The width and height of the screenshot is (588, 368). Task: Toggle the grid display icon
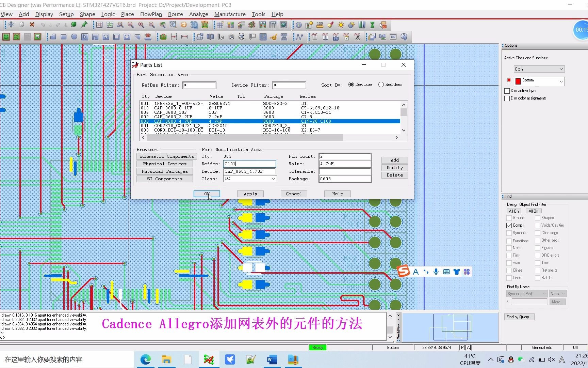pos(220,25)
